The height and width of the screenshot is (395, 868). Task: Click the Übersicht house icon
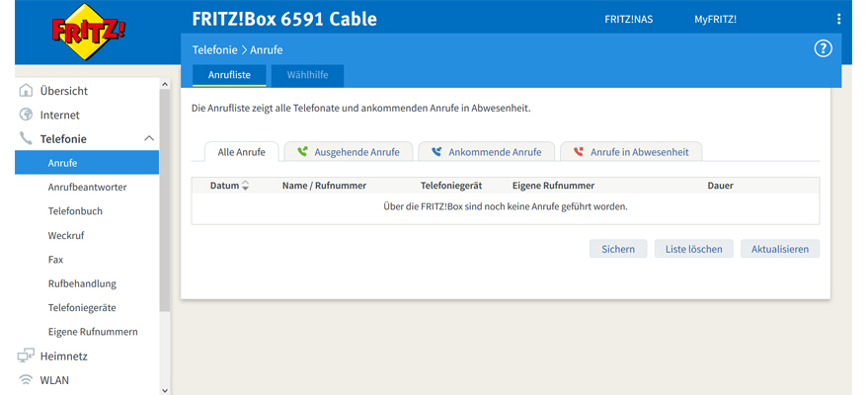(27, 91)
